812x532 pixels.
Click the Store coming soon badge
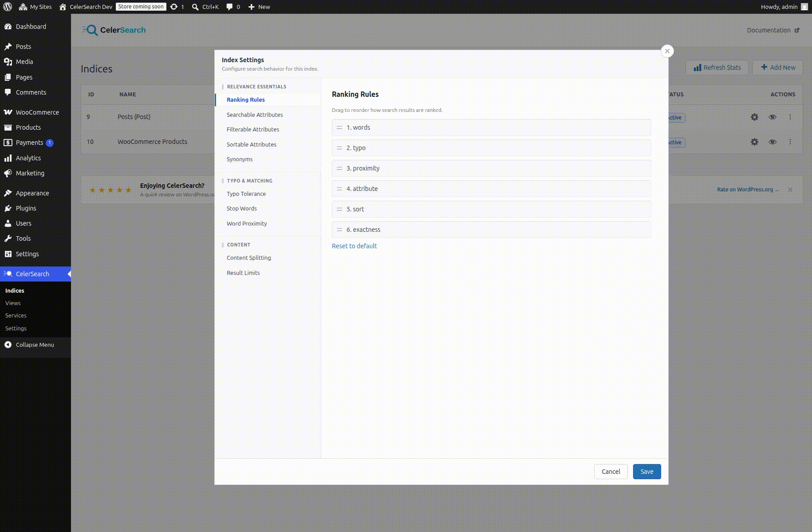coord(141,7)
